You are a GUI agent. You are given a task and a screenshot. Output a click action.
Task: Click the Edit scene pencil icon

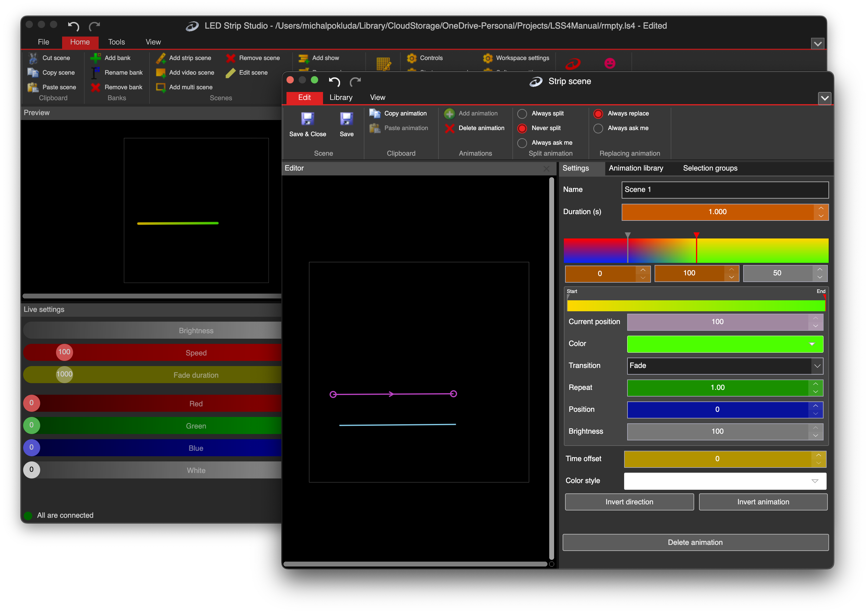tap(230, 72)
